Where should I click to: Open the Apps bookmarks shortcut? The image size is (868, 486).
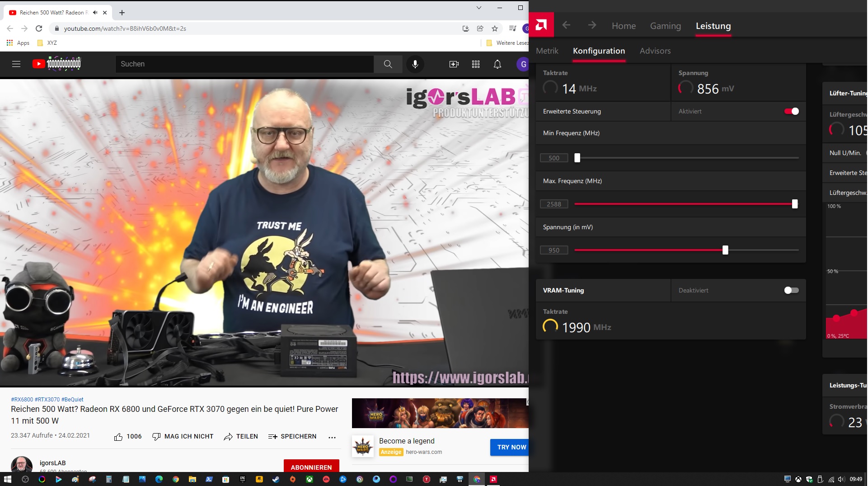[18, 43]
